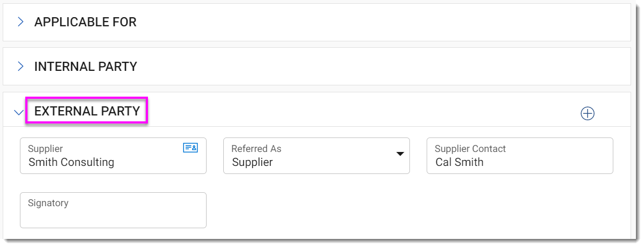The image size is (644, 247).
Task: Collapse the External Party section chevron
Action: [19, 112]
